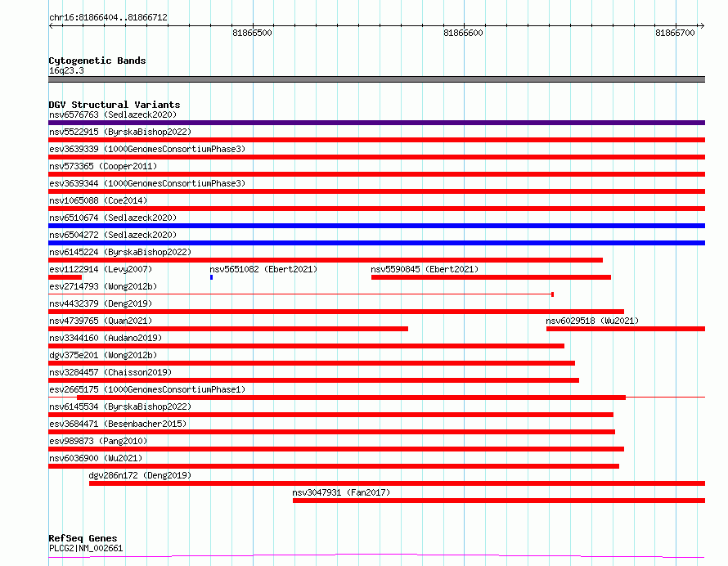Click ruler position 81866500
Screen dimensions: 728x566
[x=252, y=33]
